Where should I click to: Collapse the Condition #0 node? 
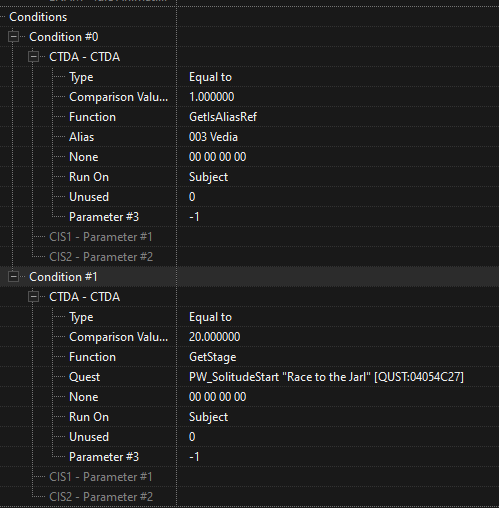(x=13, y=37)
